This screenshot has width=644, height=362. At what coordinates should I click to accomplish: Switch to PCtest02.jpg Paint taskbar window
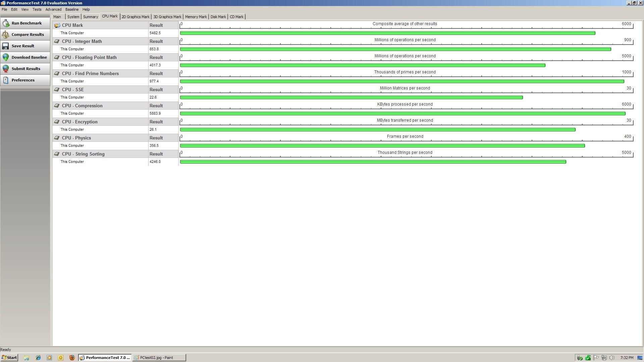tap(159, 358)
